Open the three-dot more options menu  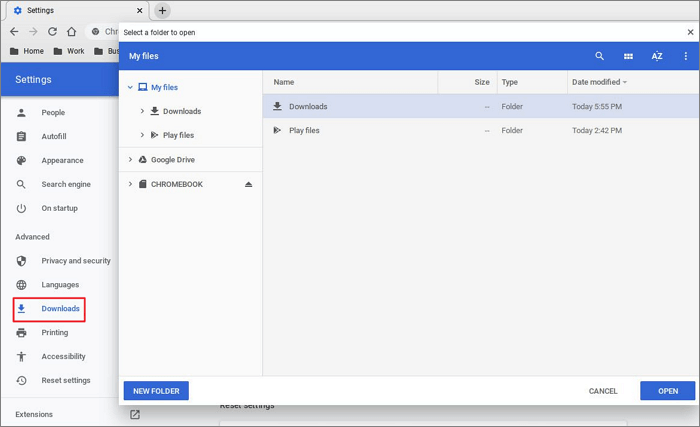coord(685,56)
